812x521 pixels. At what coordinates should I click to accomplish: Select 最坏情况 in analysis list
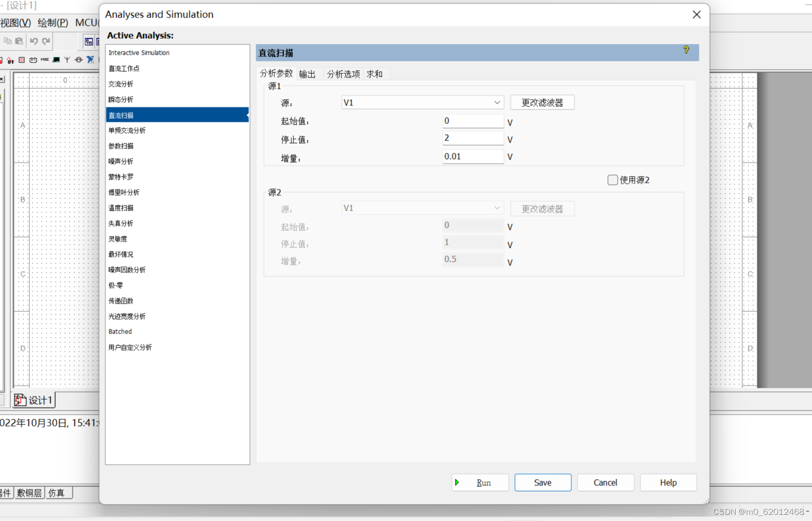[177, 254]
